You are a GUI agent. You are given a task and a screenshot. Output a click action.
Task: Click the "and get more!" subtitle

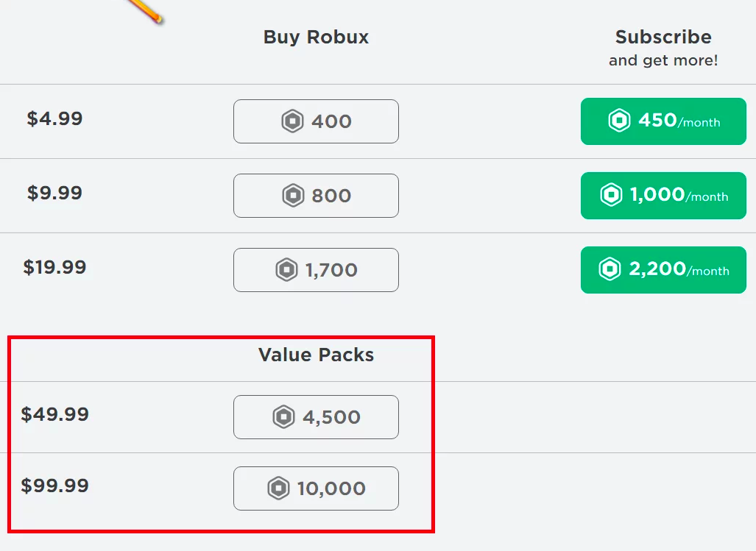point(663,60)
